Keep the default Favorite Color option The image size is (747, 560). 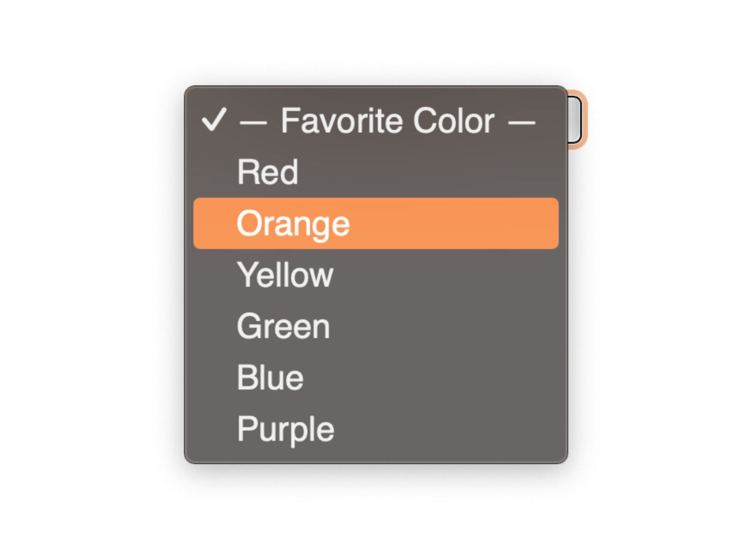pos(387,121)
